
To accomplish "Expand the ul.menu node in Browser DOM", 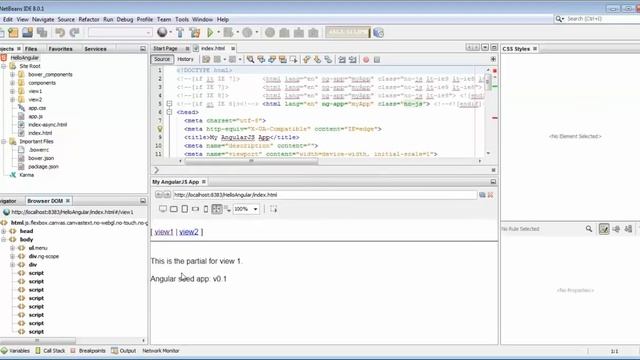I will click(12, 248).
